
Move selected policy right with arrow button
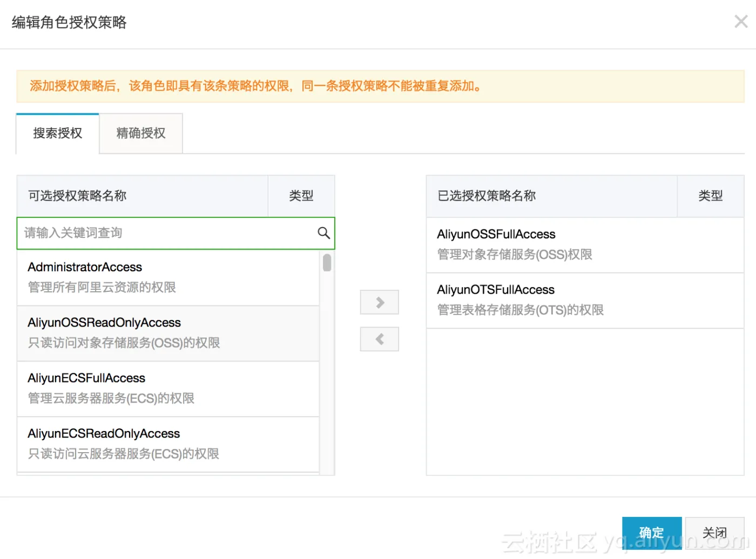tap(380, 302)
